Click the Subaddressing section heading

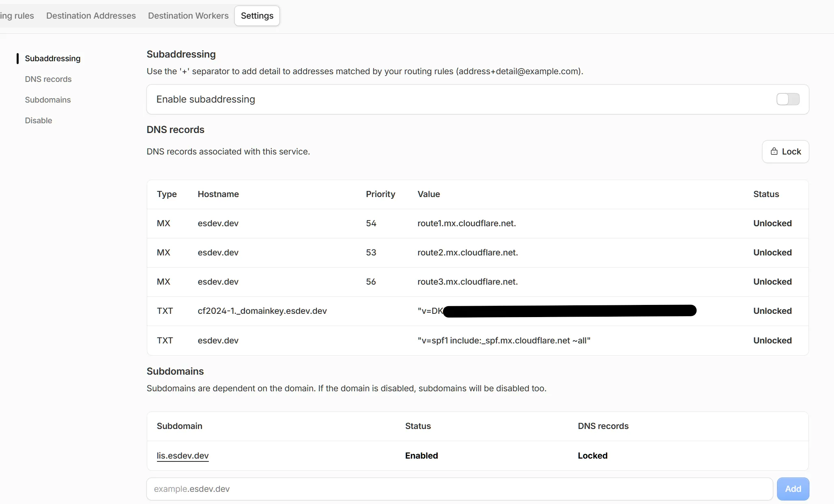(181, 54)
